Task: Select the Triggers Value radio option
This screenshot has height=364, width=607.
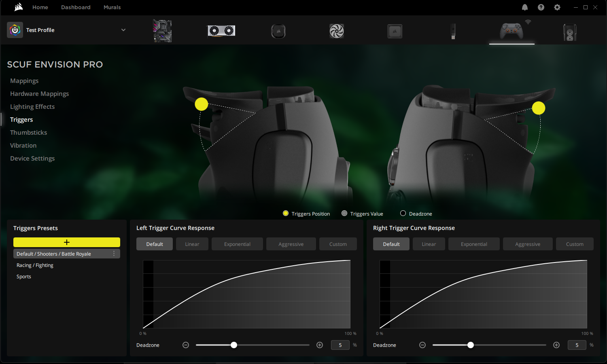Action: coord(344,214)
